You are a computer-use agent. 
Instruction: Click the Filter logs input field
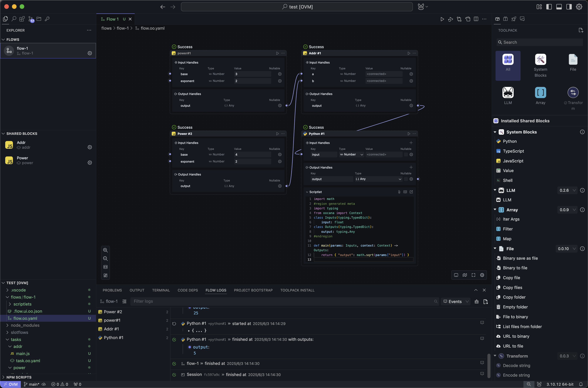282,301
